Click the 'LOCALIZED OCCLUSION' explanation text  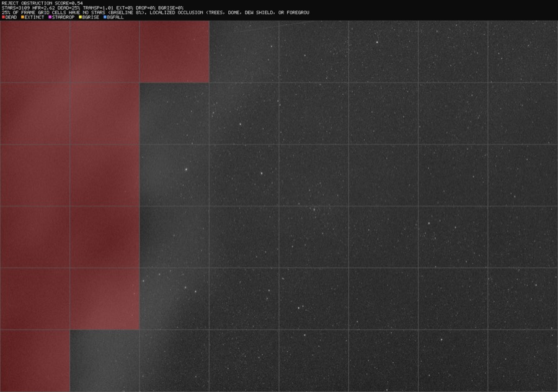176,12
